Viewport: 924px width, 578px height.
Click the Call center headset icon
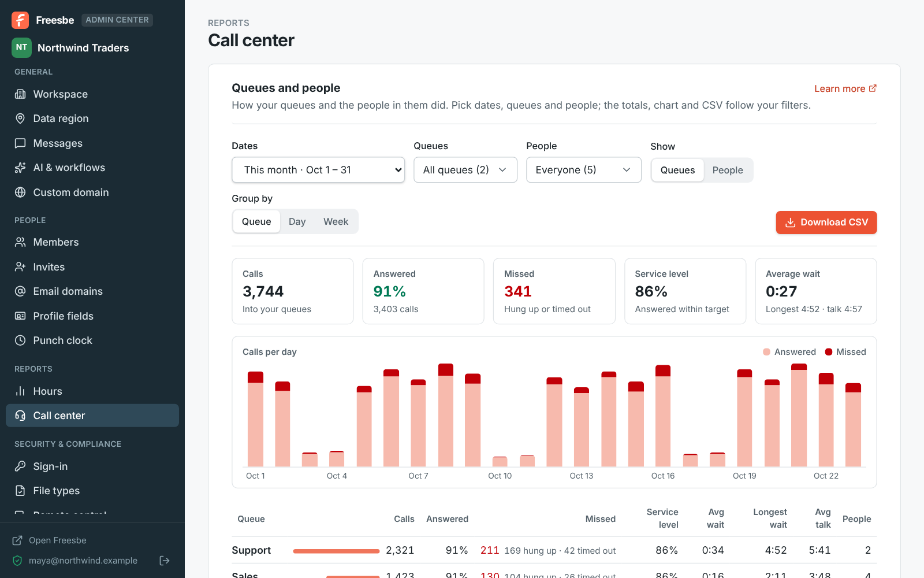tap(20, 416)
